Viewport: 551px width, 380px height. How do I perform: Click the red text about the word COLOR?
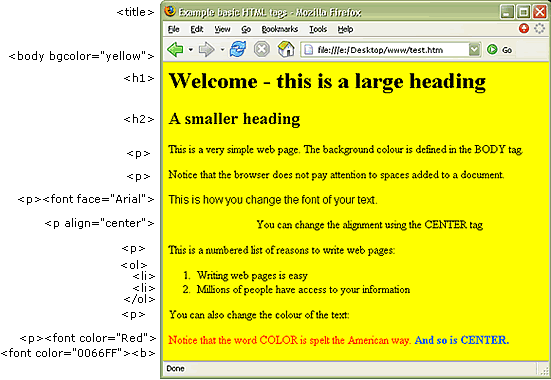290,340
